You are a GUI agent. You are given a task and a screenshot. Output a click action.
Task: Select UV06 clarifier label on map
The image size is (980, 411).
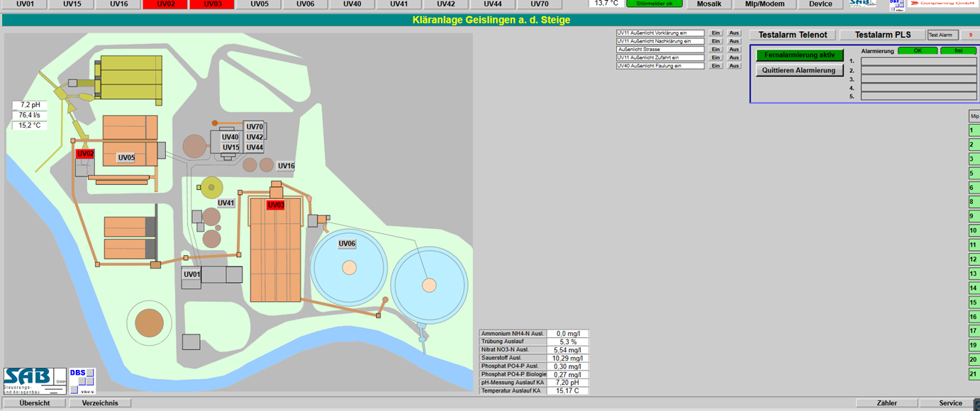click(x=347, y=244)
